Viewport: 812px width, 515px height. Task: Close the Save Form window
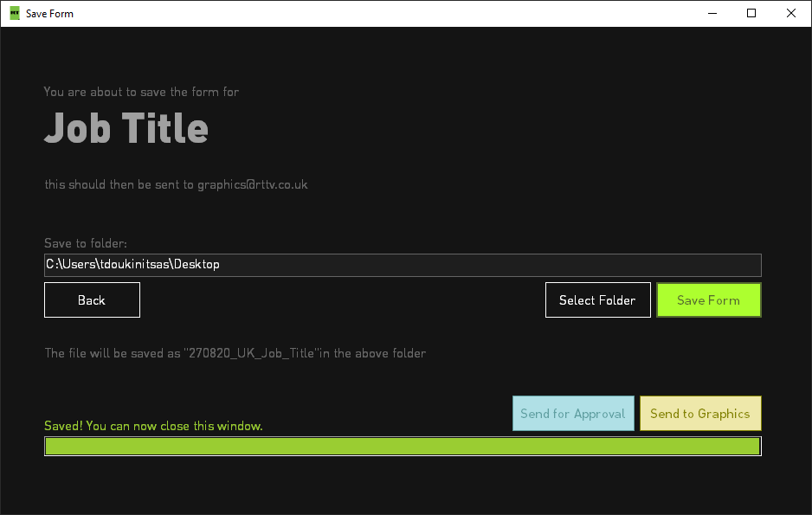click(790, 14)
